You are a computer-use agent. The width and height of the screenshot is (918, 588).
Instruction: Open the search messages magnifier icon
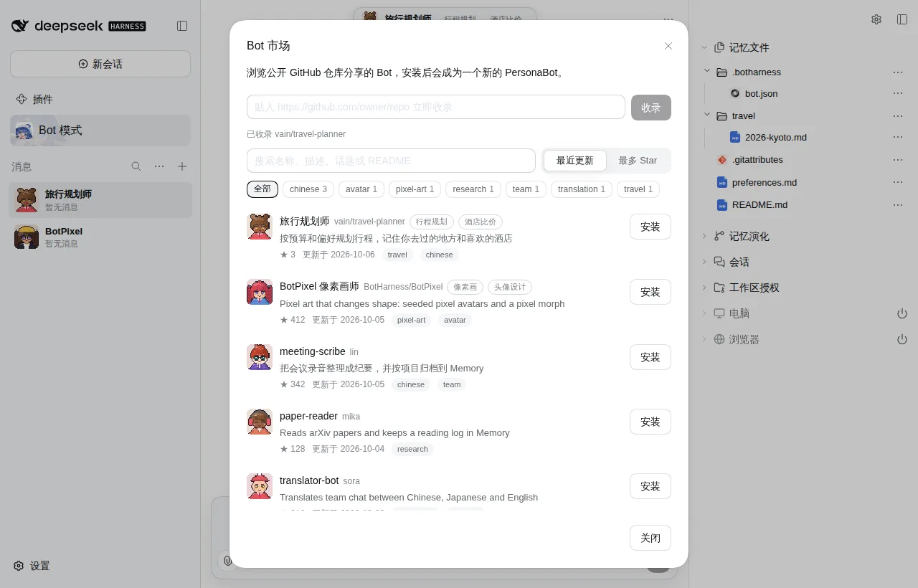(136, 166)
